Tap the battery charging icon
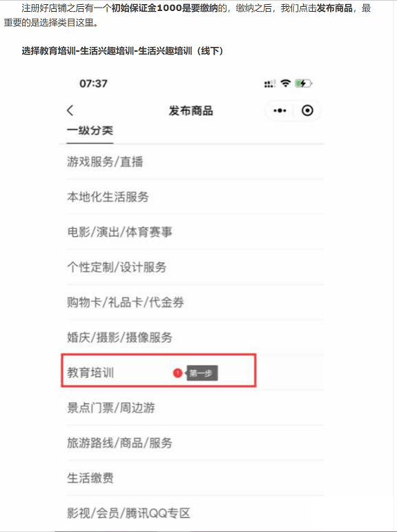Screen dimensions: 397x532 [x=303, y=83]
